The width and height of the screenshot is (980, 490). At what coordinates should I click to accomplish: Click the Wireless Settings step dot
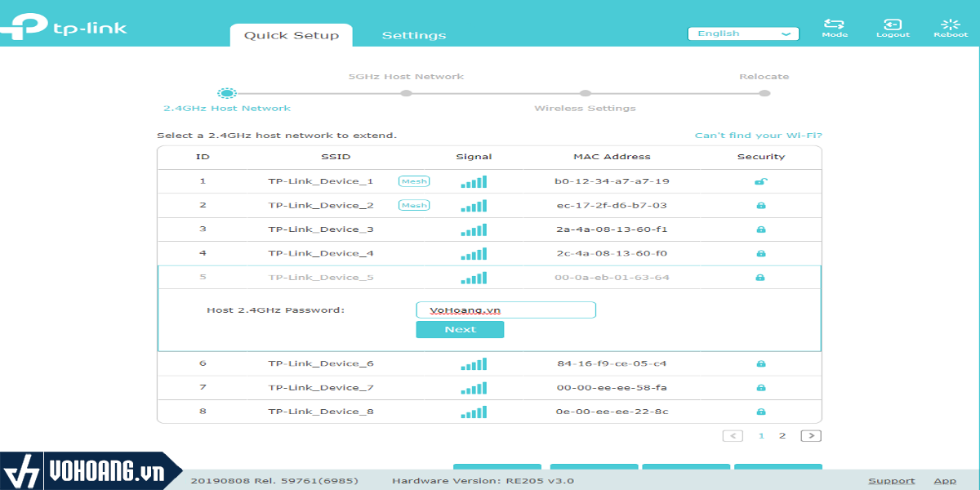pos(585,93)
